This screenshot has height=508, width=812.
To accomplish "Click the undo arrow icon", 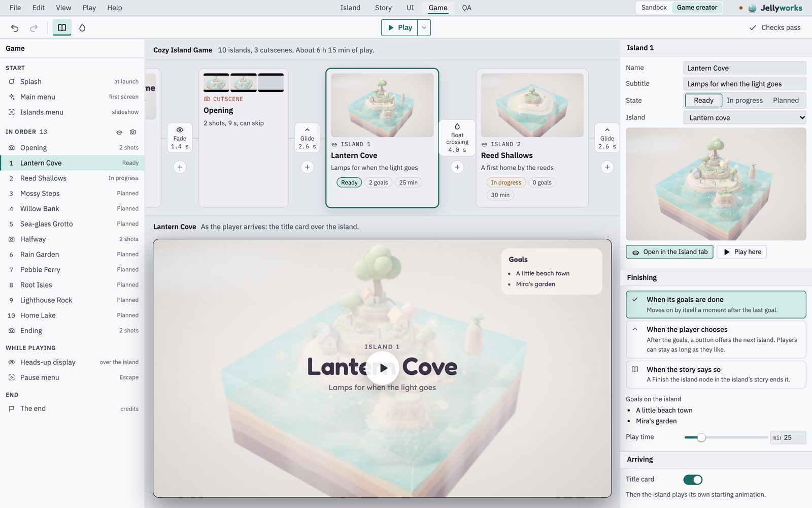I will pos(15,28).
